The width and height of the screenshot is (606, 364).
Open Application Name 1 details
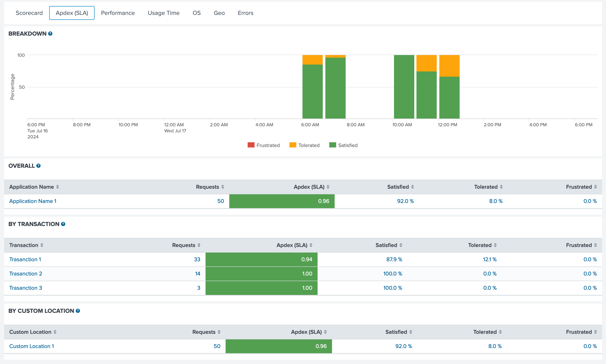[x=33, y=201]
